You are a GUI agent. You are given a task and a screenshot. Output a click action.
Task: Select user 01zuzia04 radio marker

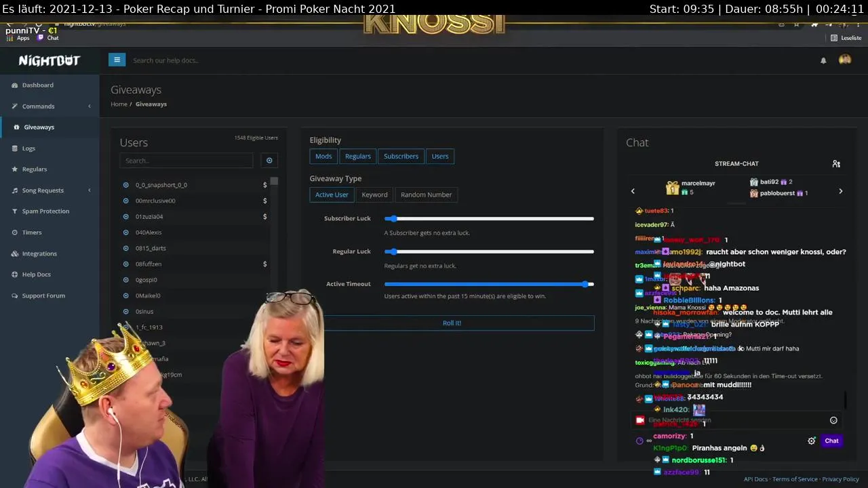tap(125, 217)
